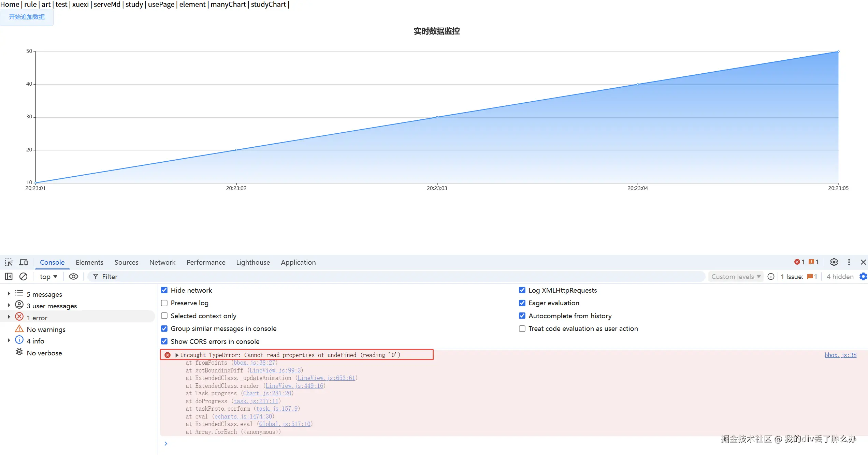Toggle the device toolbar icon
868x455 pixels.
point(24,262)
